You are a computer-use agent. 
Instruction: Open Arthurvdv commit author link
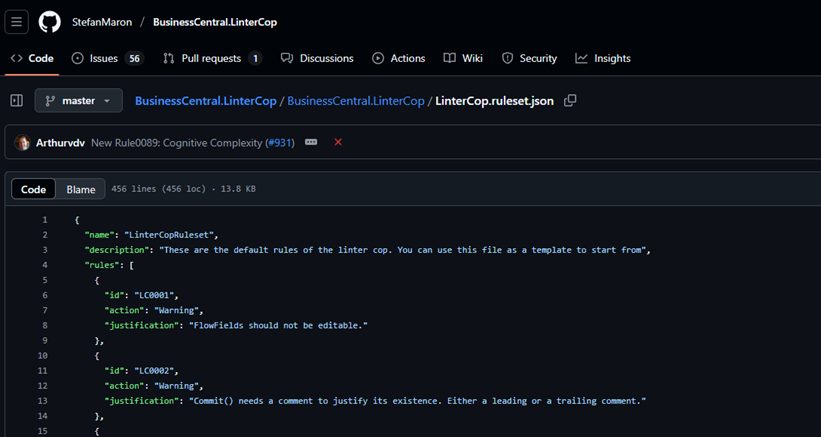pyautogui.click(x=60, y=143)
